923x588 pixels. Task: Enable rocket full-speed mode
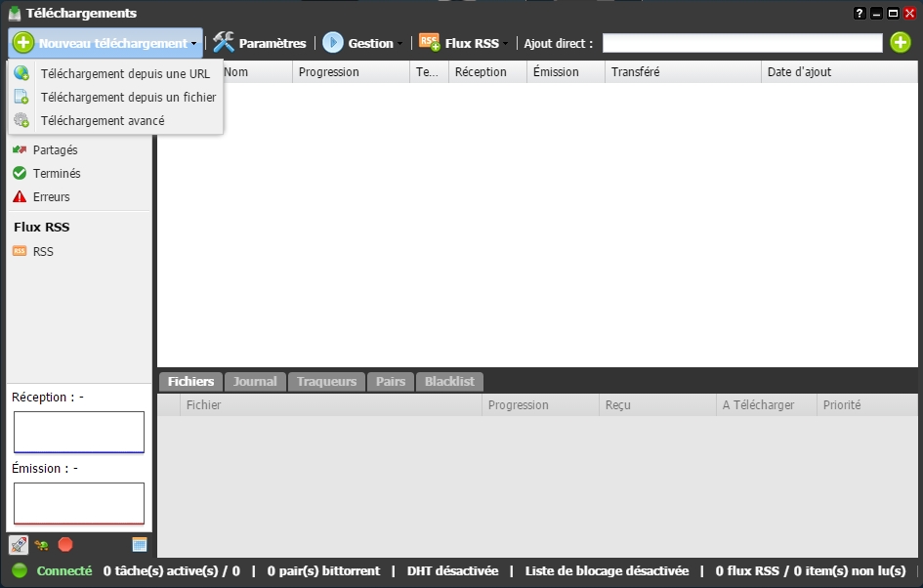pos(19,545)
